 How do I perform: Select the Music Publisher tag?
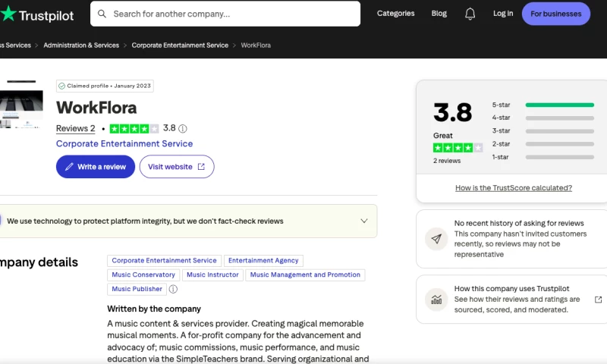[x=137, y=289]
